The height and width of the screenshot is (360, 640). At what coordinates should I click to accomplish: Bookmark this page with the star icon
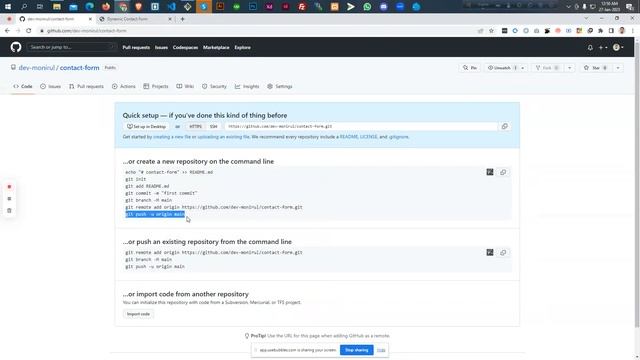pos(491,31)
